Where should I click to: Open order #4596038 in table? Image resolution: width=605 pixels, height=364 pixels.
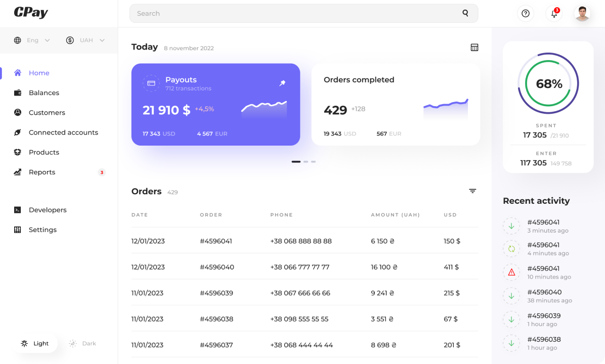(x=217, y=319)
